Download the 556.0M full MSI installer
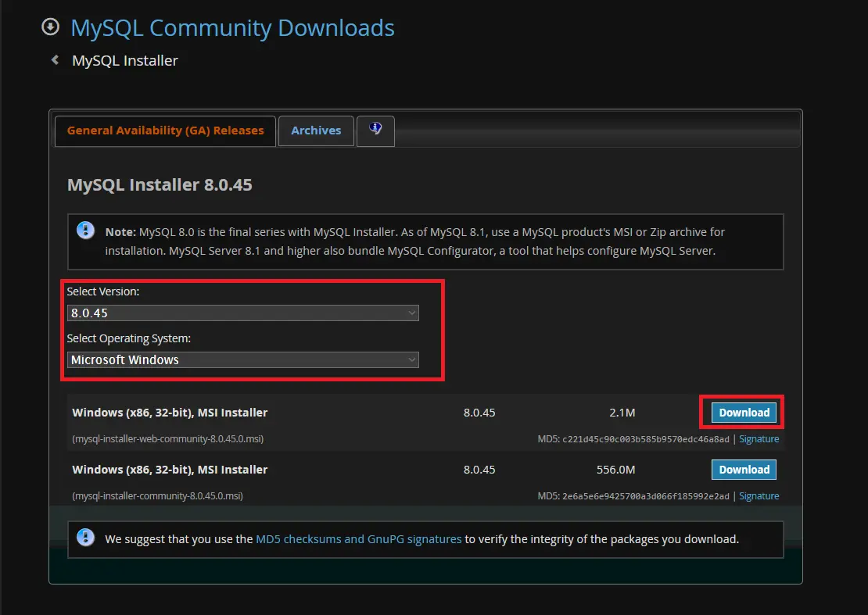 (743, 469)
